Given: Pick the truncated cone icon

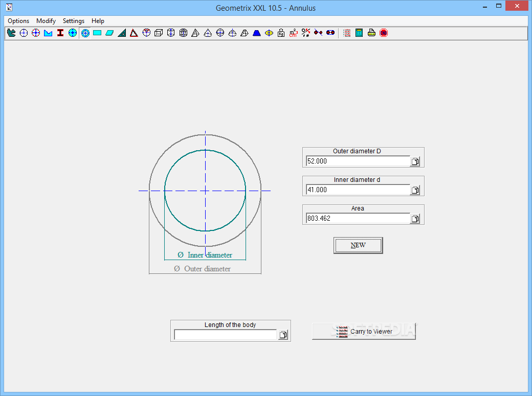Looking at the screenshot, I should [x=232, y=33].
